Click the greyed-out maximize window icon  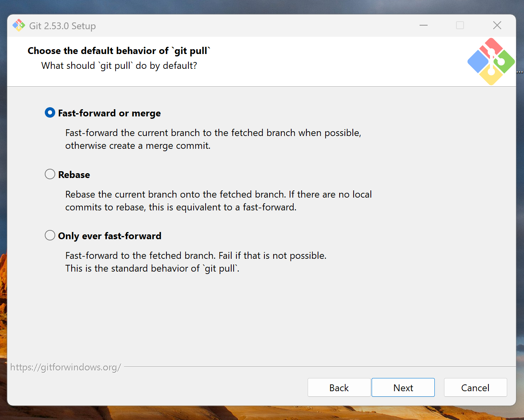460,26
